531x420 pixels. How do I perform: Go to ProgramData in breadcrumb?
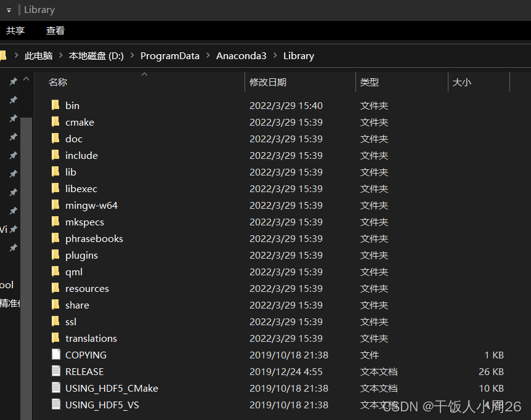pos(169,56)
